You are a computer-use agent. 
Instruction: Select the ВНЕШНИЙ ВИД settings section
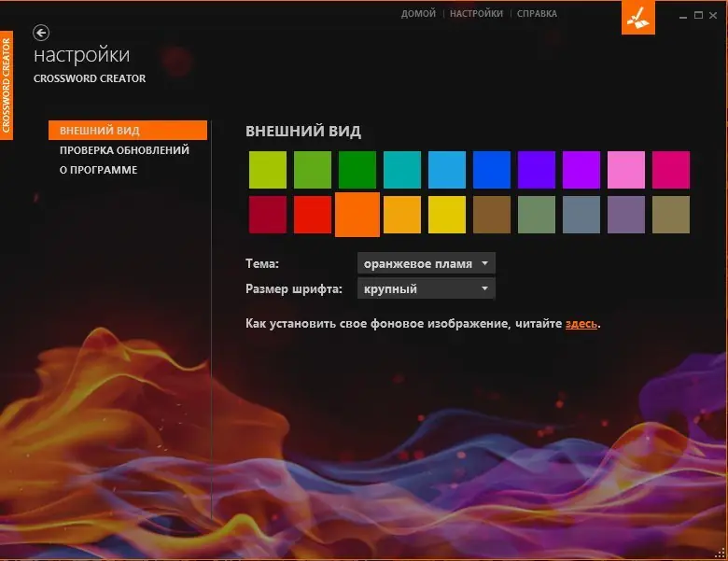(128, 130)
